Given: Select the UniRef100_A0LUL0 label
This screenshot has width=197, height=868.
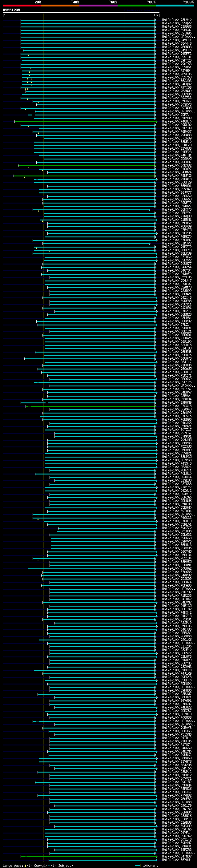Looking at the screenshot, I should pos(177,474).
